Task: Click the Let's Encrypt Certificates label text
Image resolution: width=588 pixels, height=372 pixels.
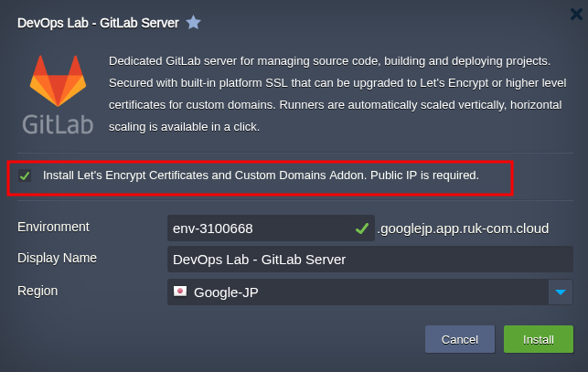Action: [261, 175]
